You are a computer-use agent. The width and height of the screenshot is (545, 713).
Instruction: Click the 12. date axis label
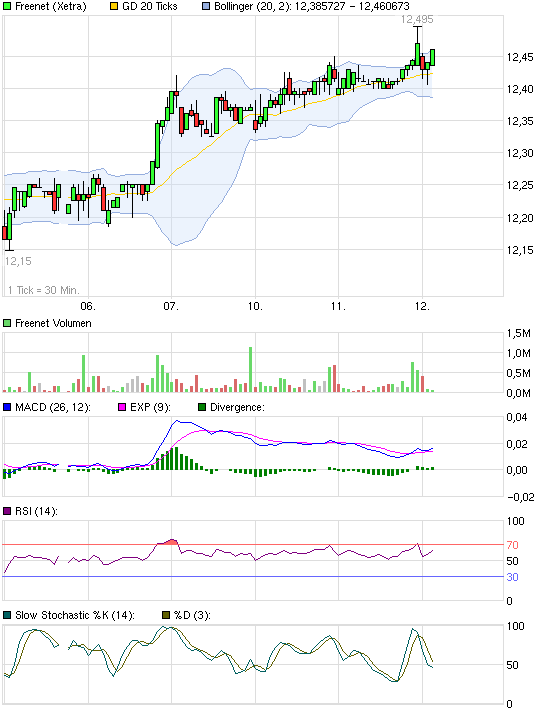point(422,306)
